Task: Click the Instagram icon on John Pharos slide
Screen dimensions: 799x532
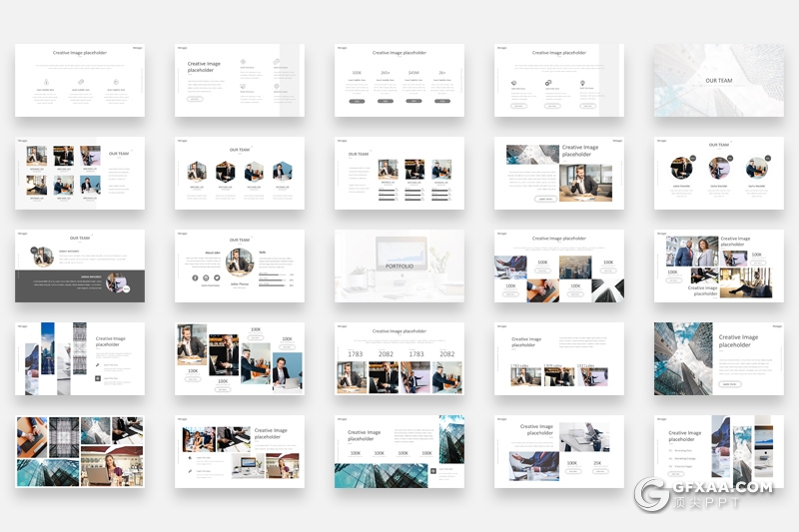Action: 206,277
